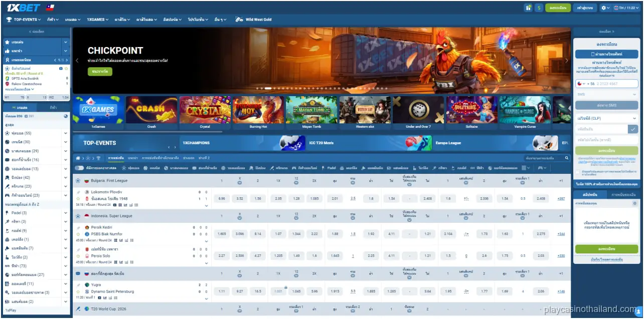Open list view options dropdown in filter bar
This screenshot has width=644, height=319.
(526, 168)
